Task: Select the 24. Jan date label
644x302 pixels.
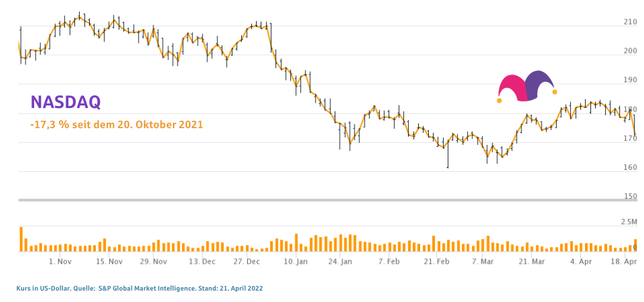Action: tap(341, 261)
